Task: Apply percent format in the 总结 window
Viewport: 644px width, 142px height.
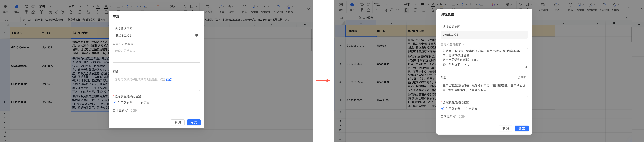Action: coord(51,12)
